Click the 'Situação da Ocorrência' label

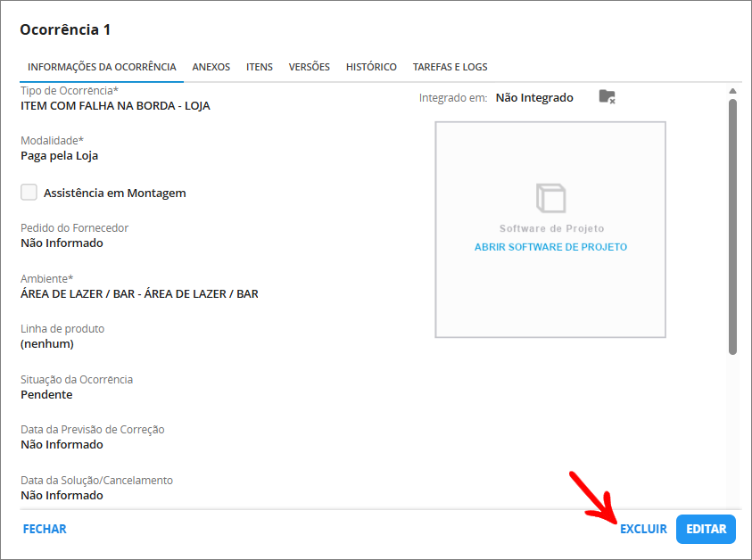tap(77, 379)
